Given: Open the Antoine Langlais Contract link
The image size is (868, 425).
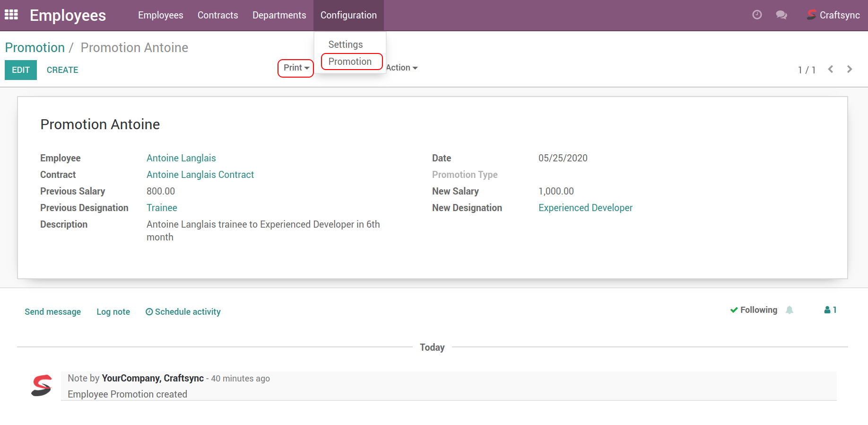Looking at the screenshot, I should (x=200, y=175).
